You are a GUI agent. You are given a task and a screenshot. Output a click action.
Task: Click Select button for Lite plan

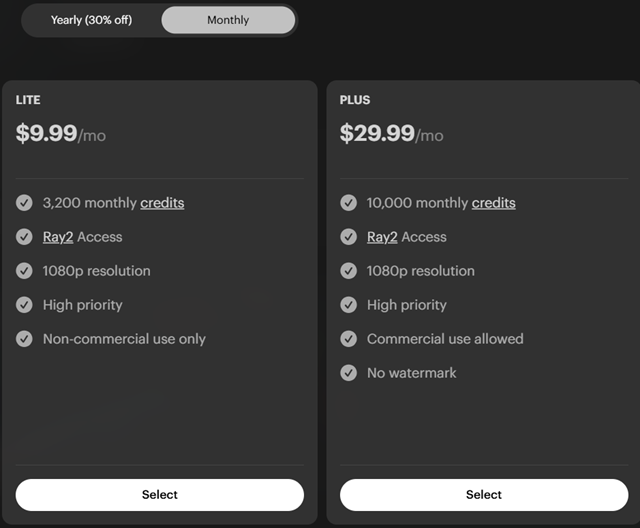coord(160,494)
